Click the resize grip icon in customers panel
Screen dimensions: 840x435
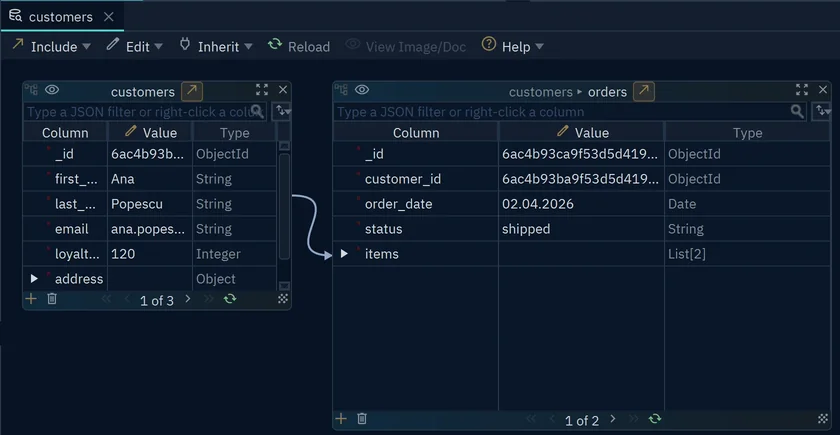[283, 299]
